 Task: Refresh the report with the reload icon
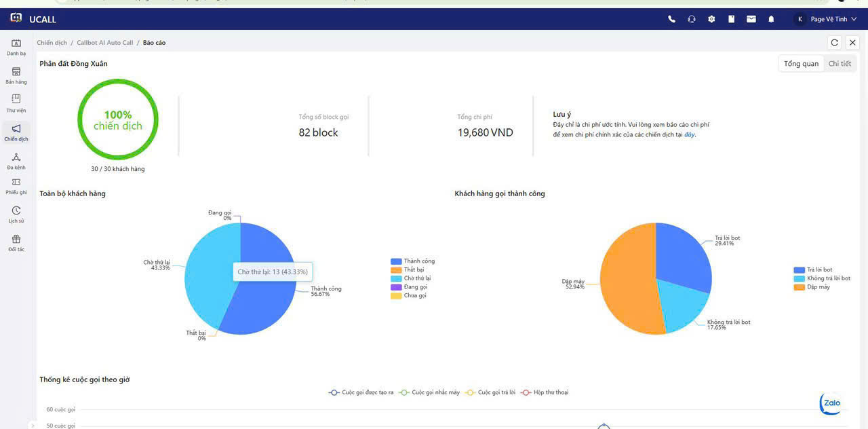835,42
